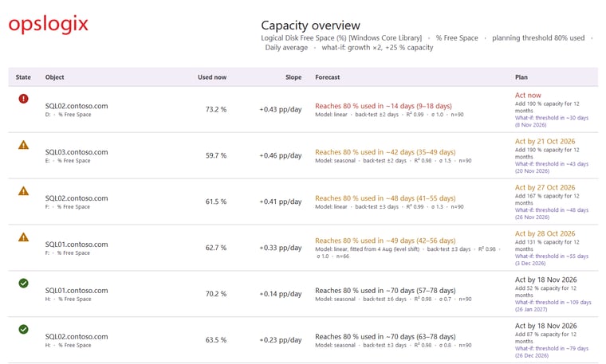Click 'Logical Disk Free Space (%)' subtitle text
The height and width of the screenshot is (364, 606).
click(x=303, y=37)
